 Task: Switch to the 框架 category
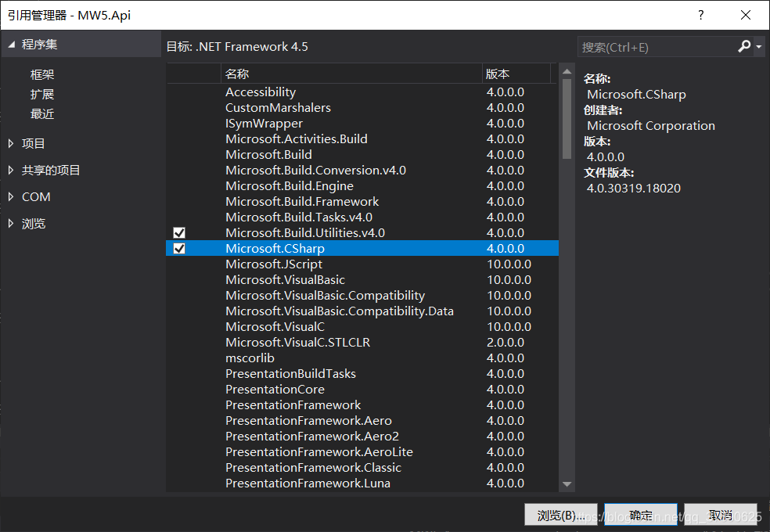tap(42, 74)
